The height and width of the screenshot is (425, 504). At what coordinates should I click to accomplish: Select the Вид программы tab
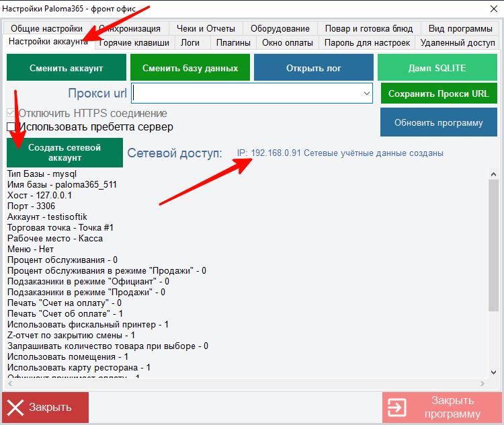pos(460,28)
